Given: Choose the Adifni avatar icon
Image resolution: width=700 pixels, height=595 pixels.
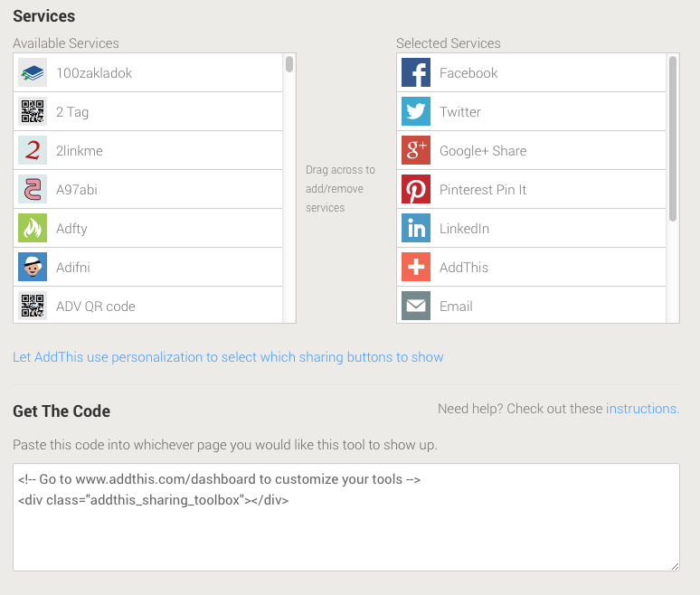Looking at the screenshot, I should click(x=33, y=267).
